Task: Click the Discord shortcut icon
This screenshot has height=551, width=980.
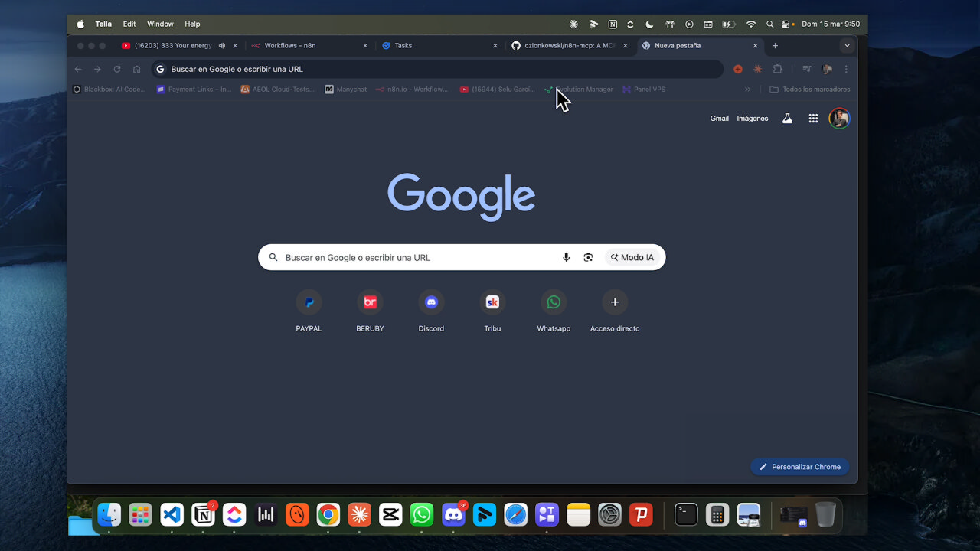Action: click(x=431, y=302)
